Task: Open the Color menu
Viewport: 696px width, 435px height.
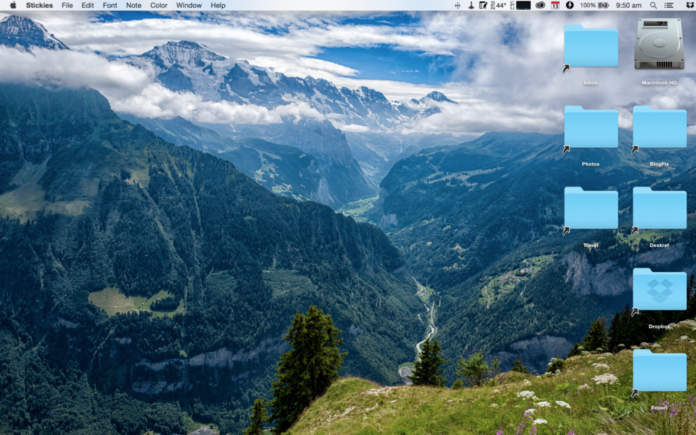Action: [x=159, y=5]
